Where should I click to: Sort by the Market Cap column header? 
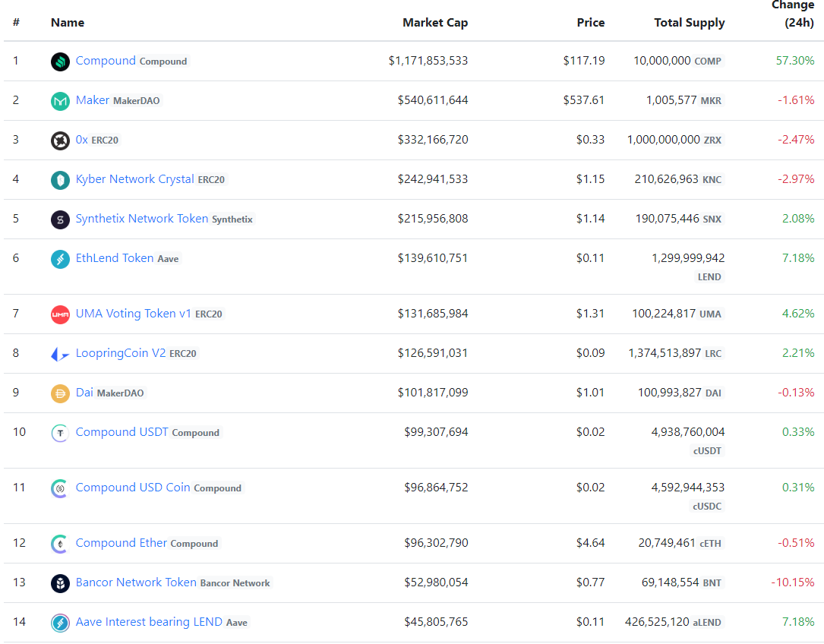click(x=435, y=23)
